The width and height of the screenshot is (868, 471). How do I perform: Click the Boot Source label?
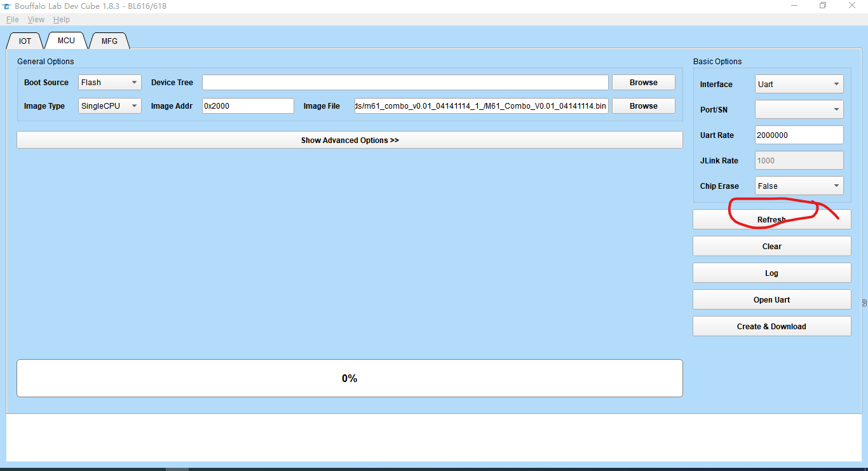pos(46,83)
